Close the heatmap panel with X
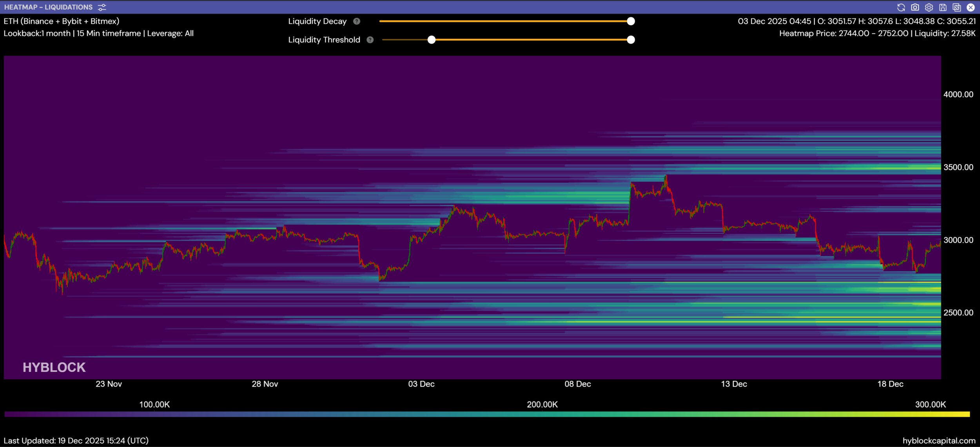 (971, 7)
